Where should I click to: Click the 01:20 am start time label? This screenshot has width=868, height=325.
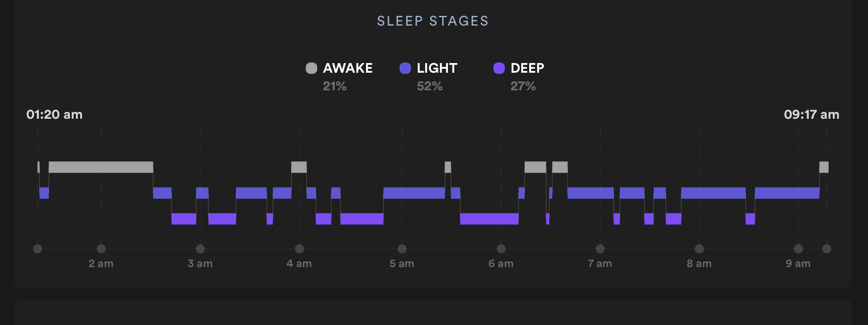tap(55, 115)
